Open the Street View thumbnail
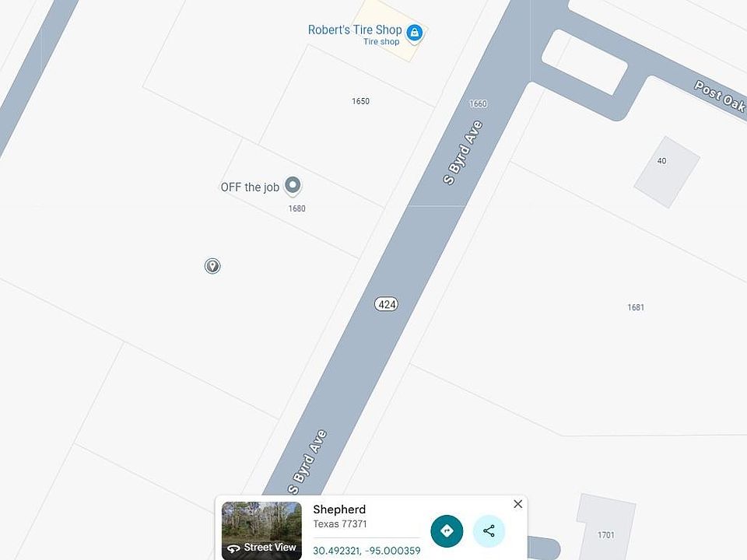The width and height of the screenshot is (747, 560). [261, 530]
